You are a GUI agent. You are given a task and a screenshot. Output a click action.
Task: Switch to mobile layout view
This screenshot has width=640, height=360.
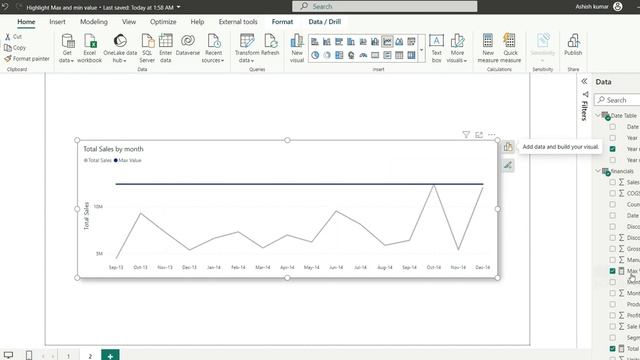pyautogui.click(x=29, y=355)
